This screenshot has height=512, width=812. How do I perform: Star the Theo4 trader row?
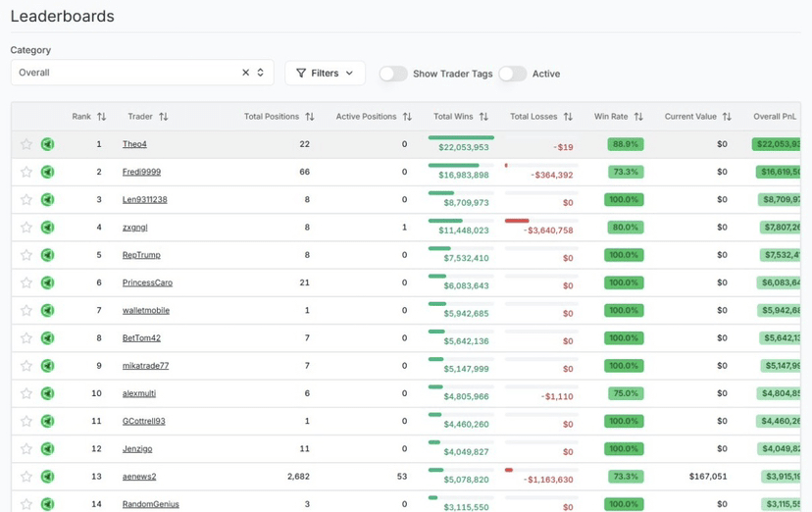26,144
